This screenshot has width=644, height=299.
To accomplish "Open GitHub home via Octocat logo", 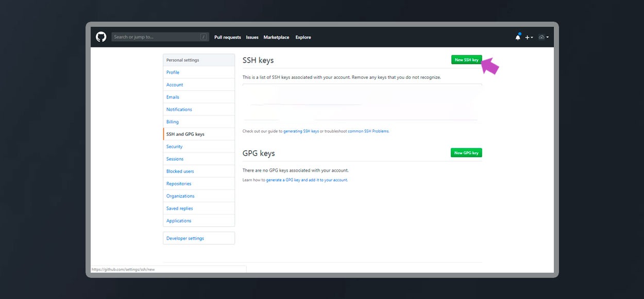I will tap(101, 37).
